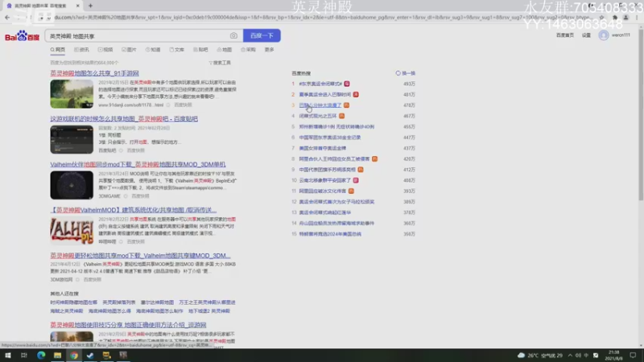The width and height of the screenshot is (644, 362).
Task: Click the www.91danji.com URL text
Action: (x=130, y=105)
